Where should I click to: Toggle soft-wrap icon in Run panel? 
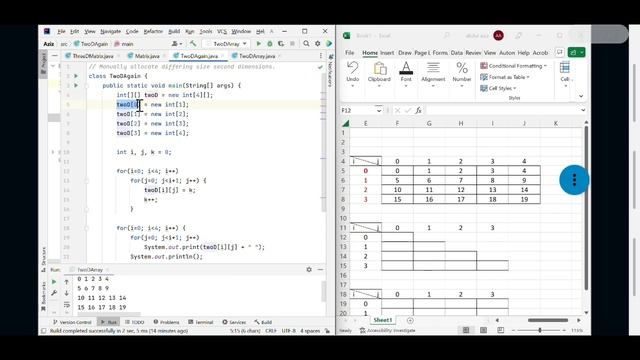pos(67,304)
